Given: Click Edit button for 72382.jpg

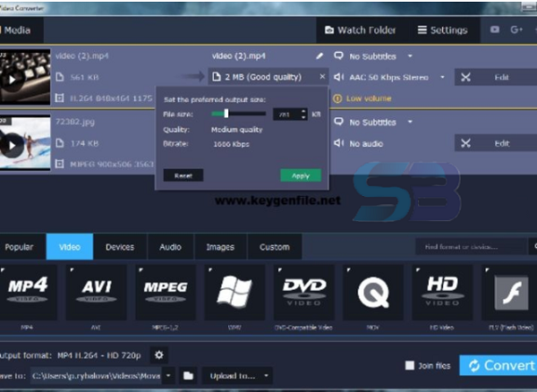Looking at the screenshot, I should (x=496, y=143).
